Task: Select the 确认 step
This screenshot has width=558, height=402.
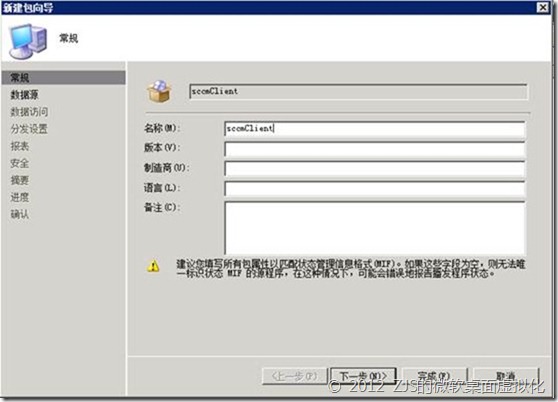Action: click(20, 214)
